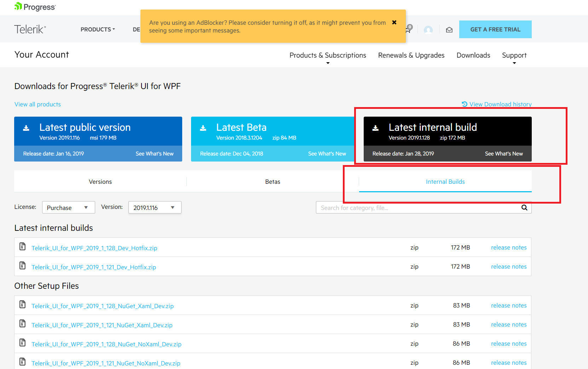The width and height of the screenshot is (588, 369).
Task: Open the License dropdown showing Purchase
Action: point(69,207)
